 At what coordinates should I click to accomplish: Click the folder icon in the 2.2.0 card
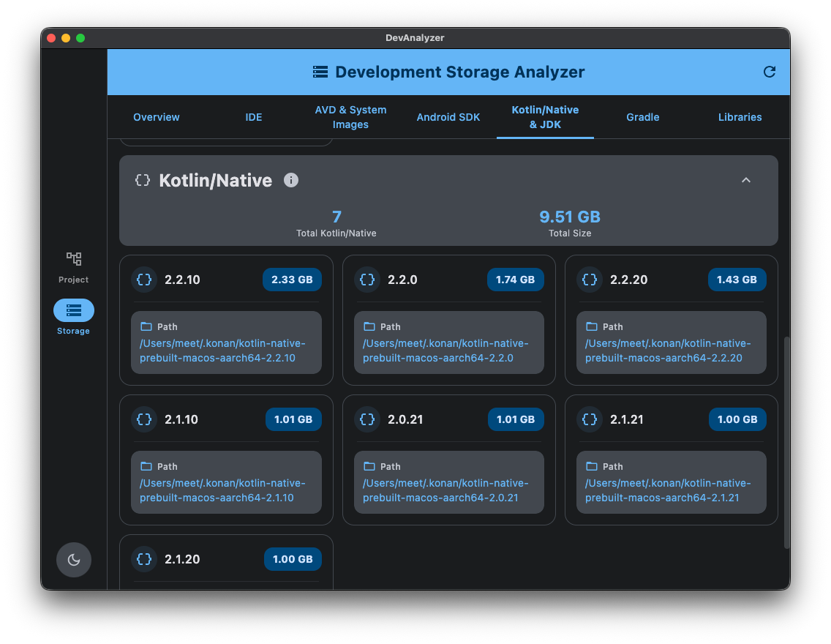369,326
